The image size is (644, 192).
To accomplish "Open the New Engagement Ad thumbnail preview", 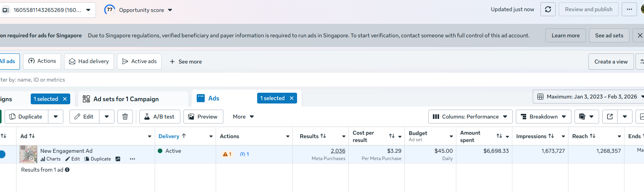I will coord(28,154).
